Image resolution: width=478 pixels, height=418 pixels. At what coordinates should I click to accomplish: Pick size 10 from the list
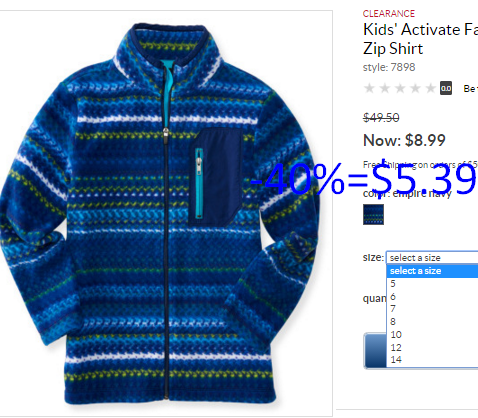(432, 334)
